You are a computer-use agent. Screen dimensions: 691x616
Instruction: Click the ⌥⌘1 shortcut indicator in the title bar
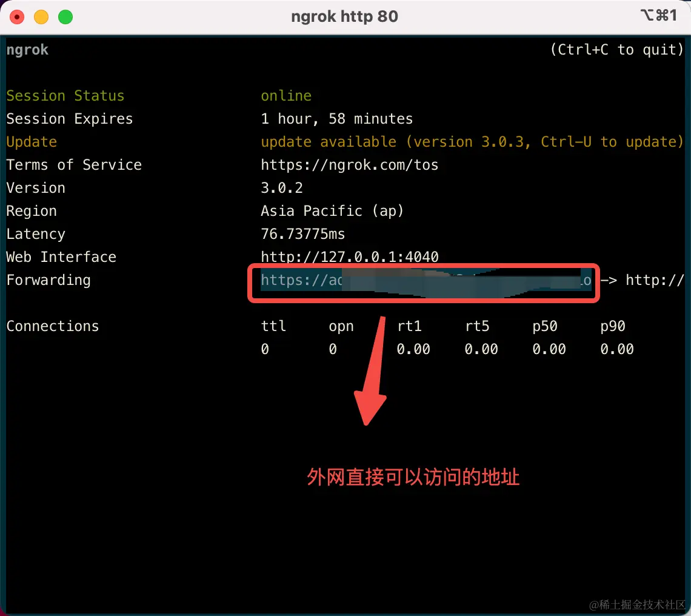[x=659, y=15]
